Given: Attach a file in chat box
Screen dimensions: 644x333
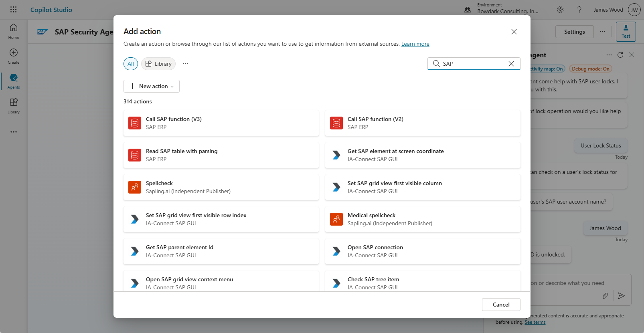Looking at the screenshot, I should tap(605, 296).
